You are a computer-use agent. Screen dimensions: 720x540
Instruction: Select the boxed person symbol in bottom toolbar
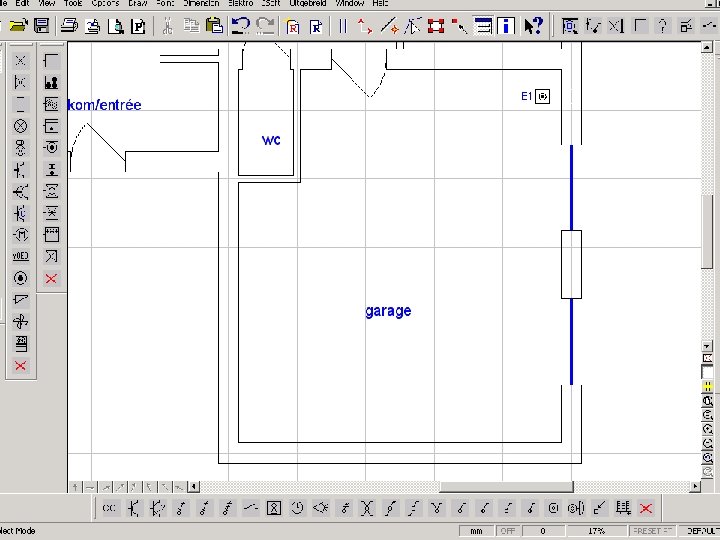[x=274, y=508]
